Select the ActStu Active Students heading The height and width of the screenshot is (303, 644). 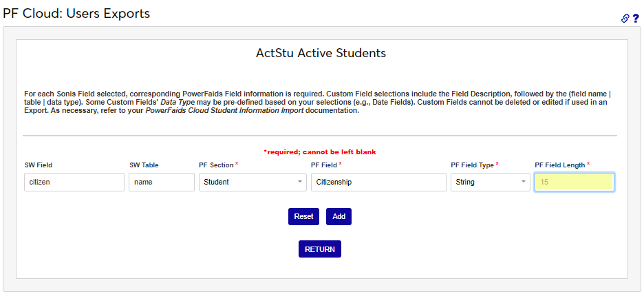(321, 53)
